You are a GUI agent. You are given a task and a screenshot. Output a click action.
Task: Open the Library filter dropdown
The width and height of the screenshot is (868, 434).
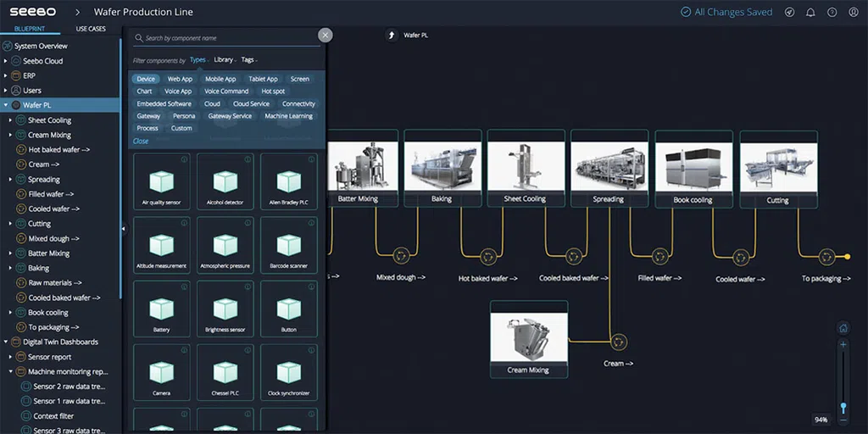point(225,60)
